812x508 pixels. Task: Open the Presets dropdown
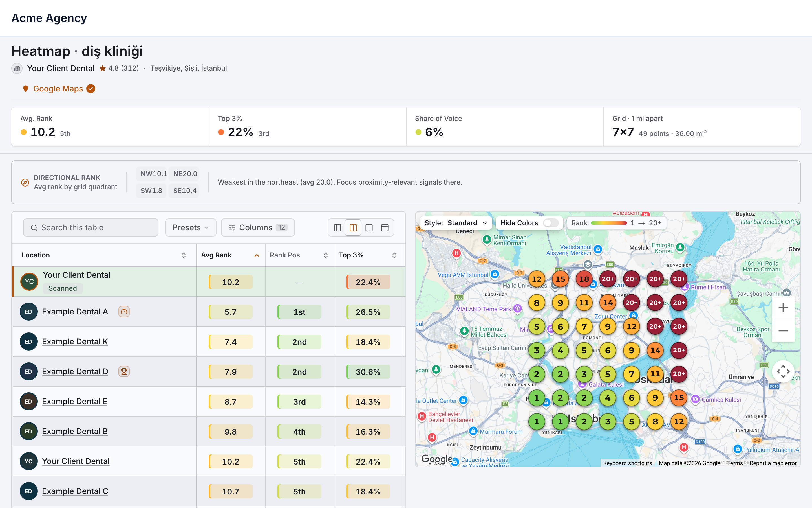point(191,228)
